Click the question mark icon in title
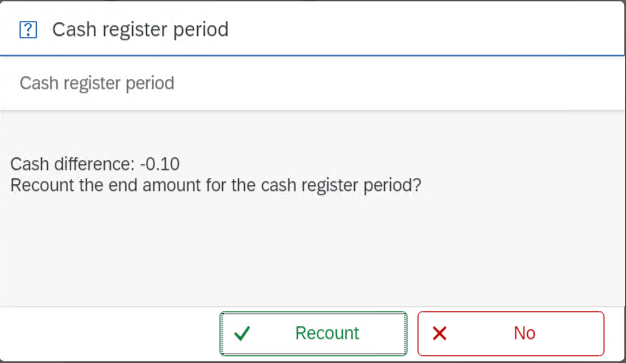The height and width of the screenshot is (363, 626). (28, 30)
